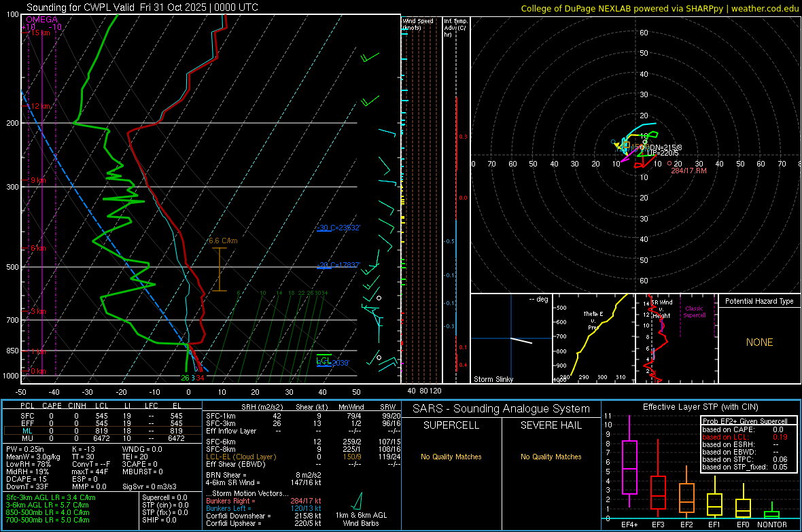
Task: Click the 'Potential Hazard Type' header
Action: click(x=759, y=301)
